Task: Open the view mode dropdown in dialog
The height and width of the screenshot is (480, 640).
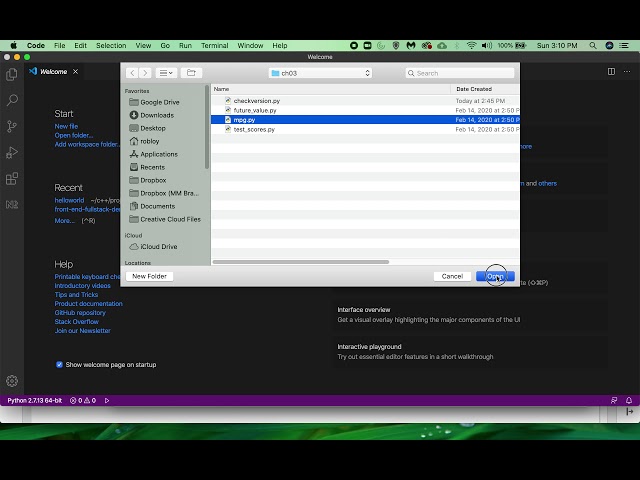Action: (x=166, y=73)
